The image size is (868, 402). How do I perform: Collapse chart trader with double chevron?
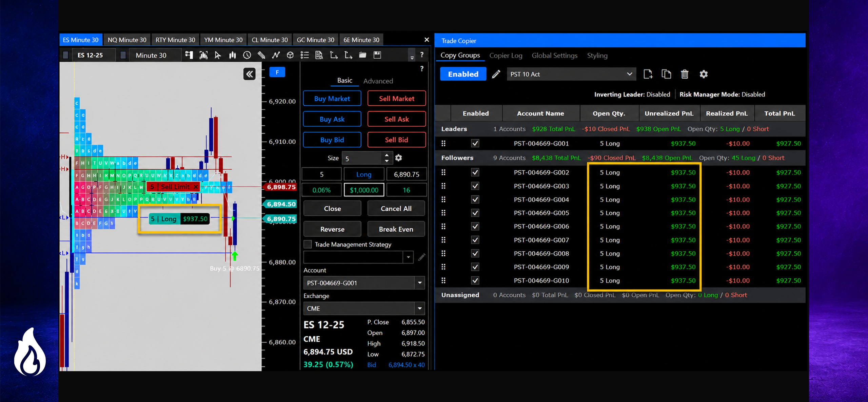250,74
